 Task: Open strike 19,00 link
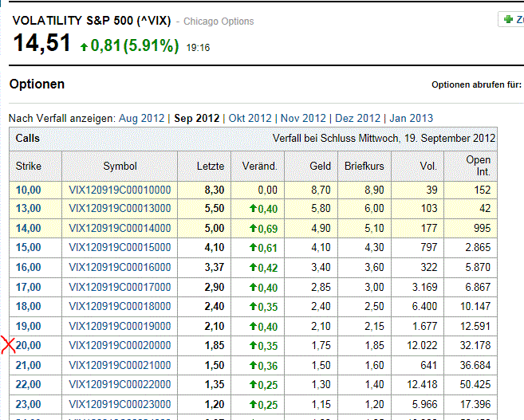click(x=29, y=326)
